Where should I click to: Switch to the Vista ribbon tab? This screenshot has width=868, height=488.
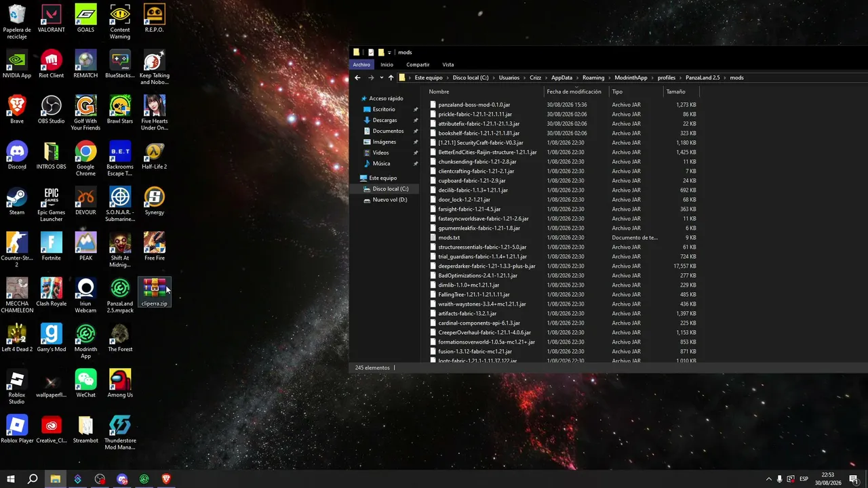point(448,64)
